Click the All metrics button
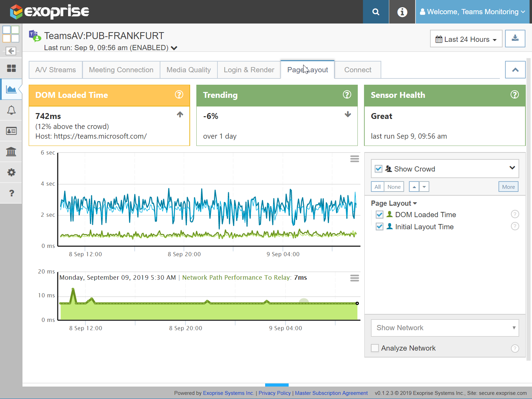Viewport: 532px width, 399px height. (377, 187)
